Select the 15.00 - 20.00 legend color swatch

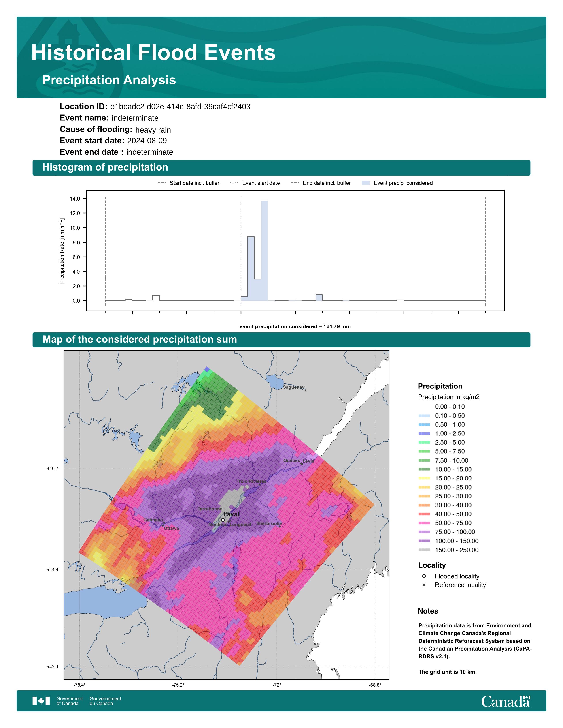424,478
